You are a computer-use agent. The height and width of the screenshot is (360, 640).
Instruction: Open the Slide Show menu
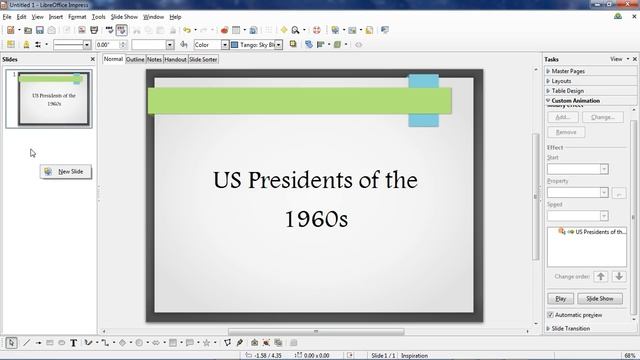pyautogui.click(x=124, y=17)
